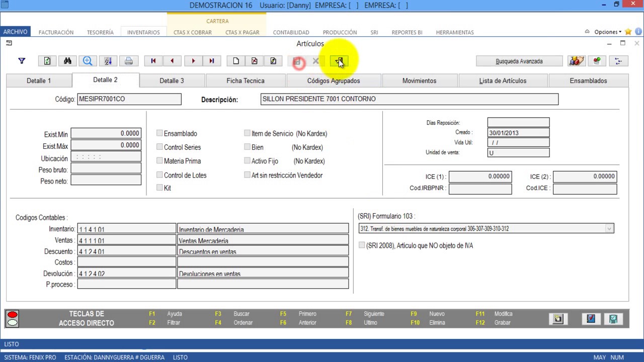This screenshot has width=644, height=362.
Task: Open the CONTABILIDAD ribbon tab
Action: (291, 32)
